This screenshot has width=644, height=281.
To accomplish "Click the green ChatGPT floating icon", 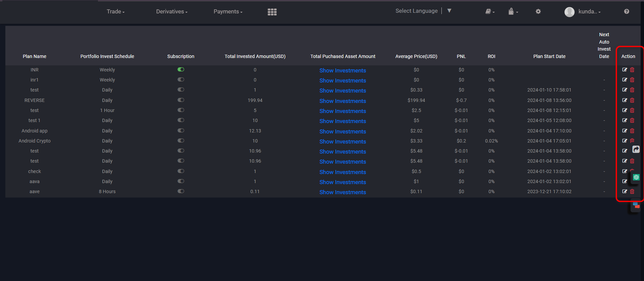I will point(636,177).
